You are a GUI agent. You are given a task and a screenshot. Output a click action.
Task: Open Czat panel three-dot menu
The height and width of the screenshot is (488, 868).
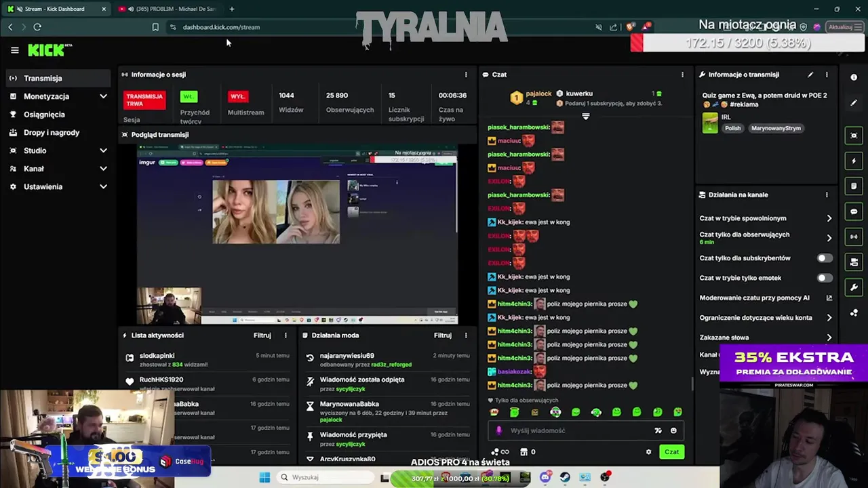(682, 75)
